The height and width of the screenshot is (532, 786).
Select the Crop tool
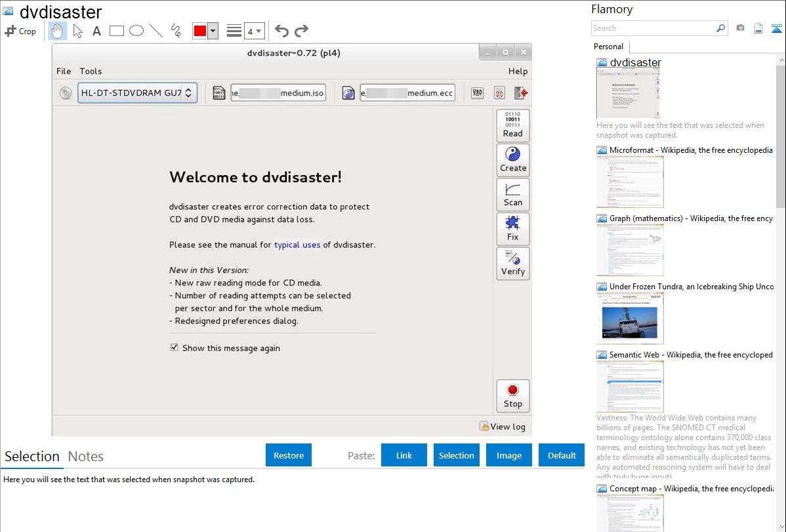tap(20, 31)
